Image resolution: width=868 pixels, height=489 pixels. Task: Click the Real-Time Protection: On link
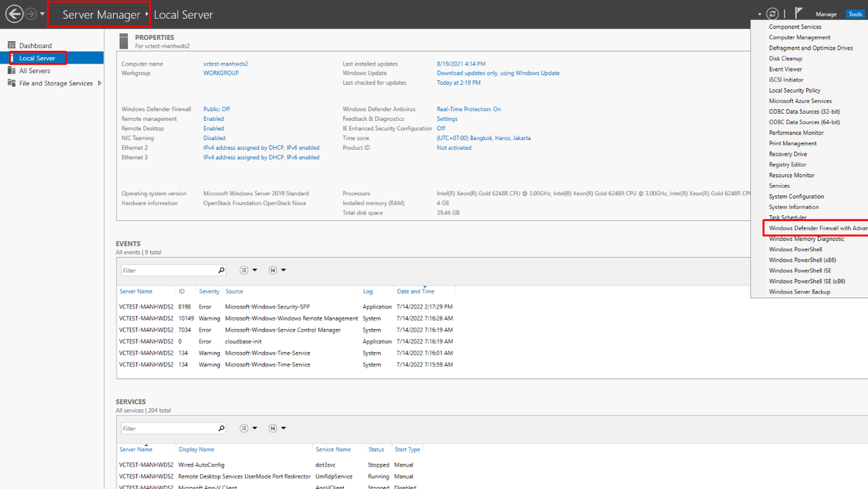pyautogui.click(x=469, y=109)
